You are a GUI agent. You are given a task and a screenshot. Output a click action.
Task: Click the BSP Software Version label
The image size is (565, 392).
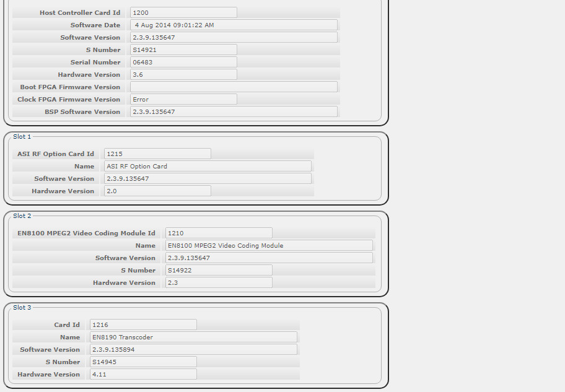pyautogui.click(x=82, y=111)
